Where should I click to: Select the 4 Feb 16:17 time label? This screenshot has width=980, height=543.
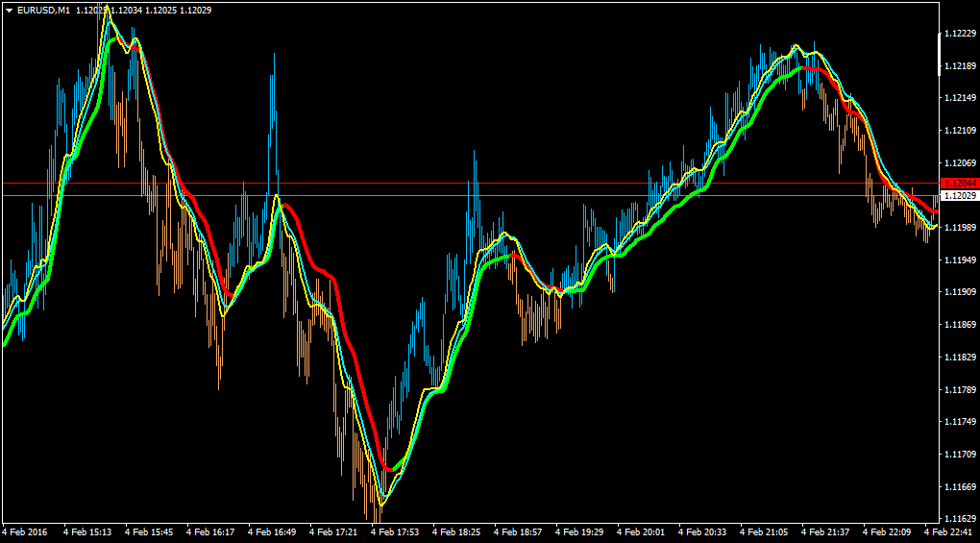(210, 531)
